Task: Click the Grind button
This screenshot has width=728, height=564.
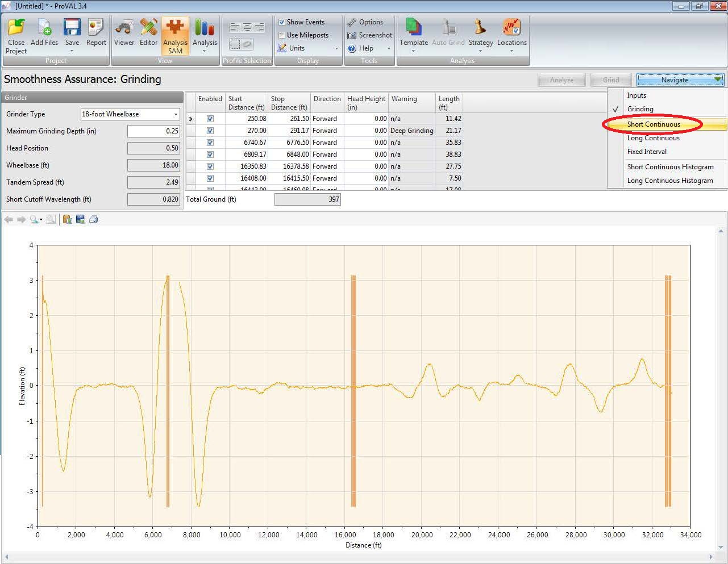Action: (611, 80)
